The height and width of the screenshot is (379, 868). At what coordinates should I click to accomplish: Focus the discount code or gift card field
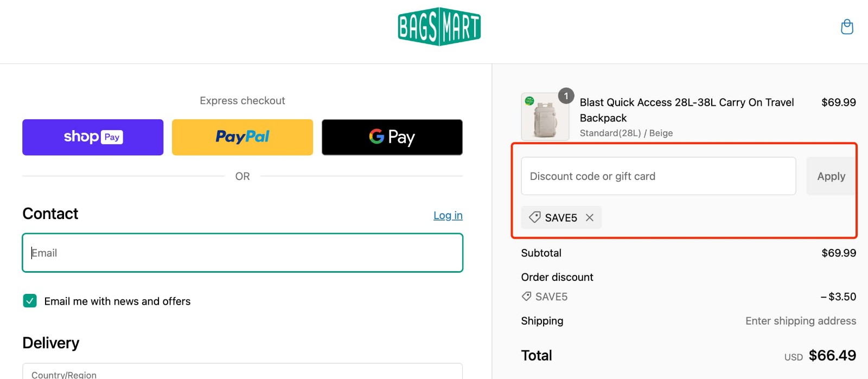[x=658, y=176]
